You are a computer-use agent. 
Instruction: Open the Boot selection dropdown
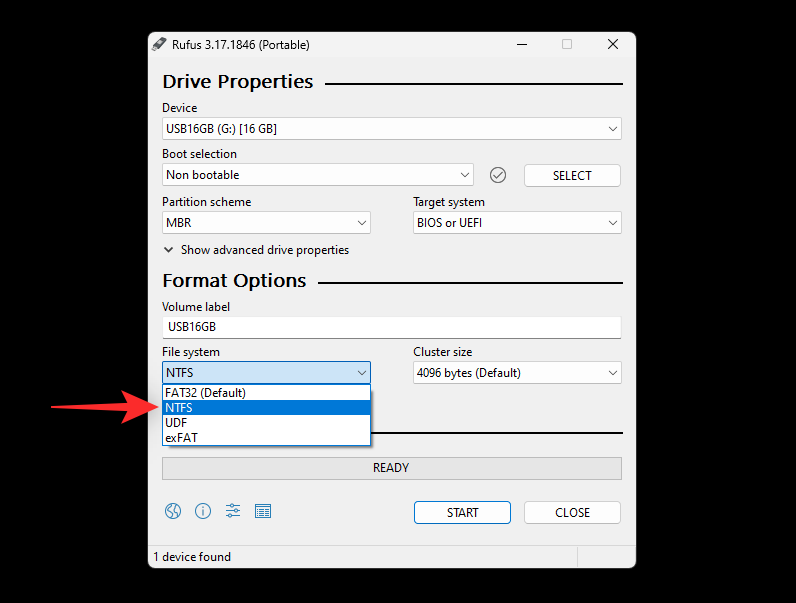tap(318, 175)
